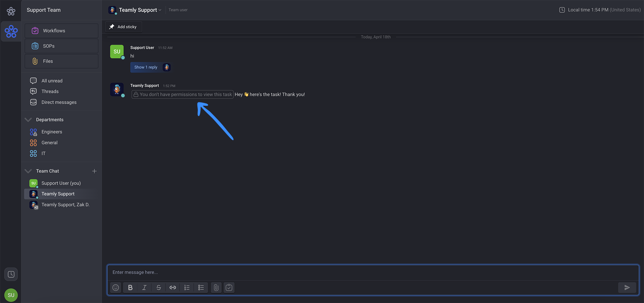The height and width of the screenshot is (303, 644).
Task: Click Support User's green SU avatar in message
Action: coord(117,52)
